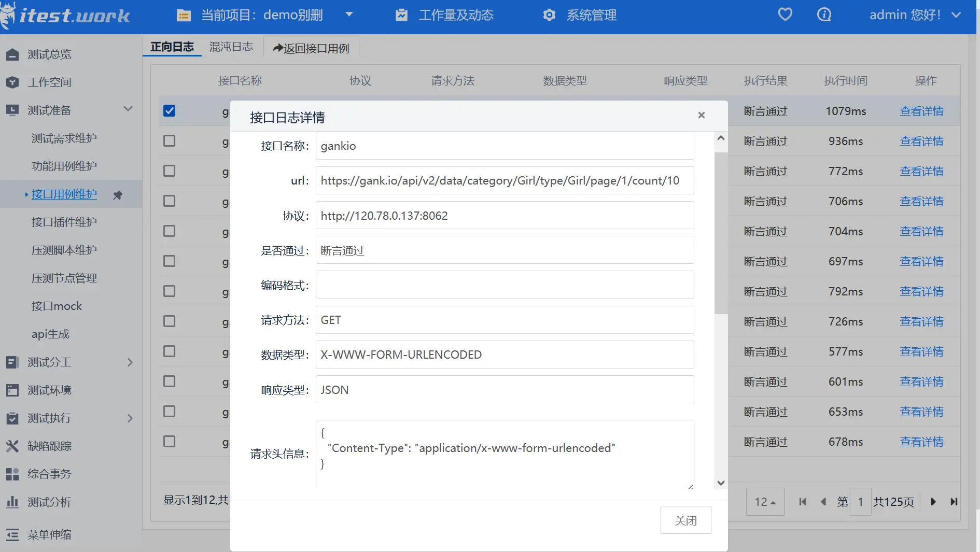Close the 接口日志详情 dialog with X
Image resolution: width=980 pixels, height=552 pixels.
(x=701, y=115)
